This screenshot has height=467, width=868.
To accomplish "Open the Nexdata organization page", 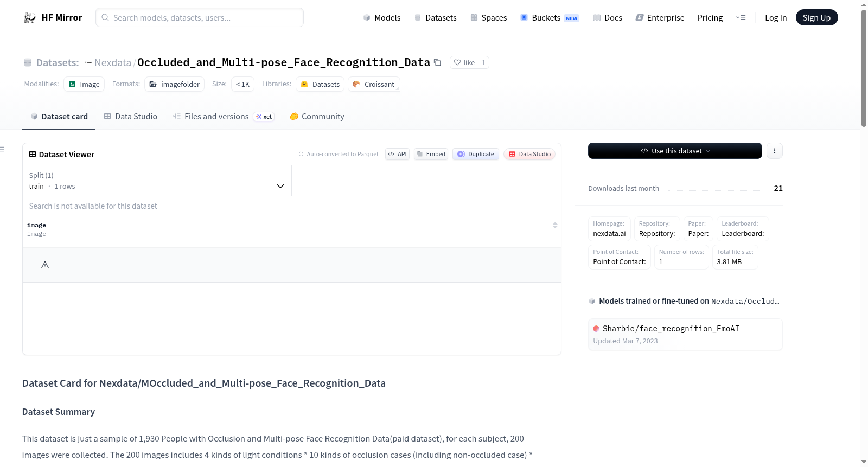I will pos(113,62).
